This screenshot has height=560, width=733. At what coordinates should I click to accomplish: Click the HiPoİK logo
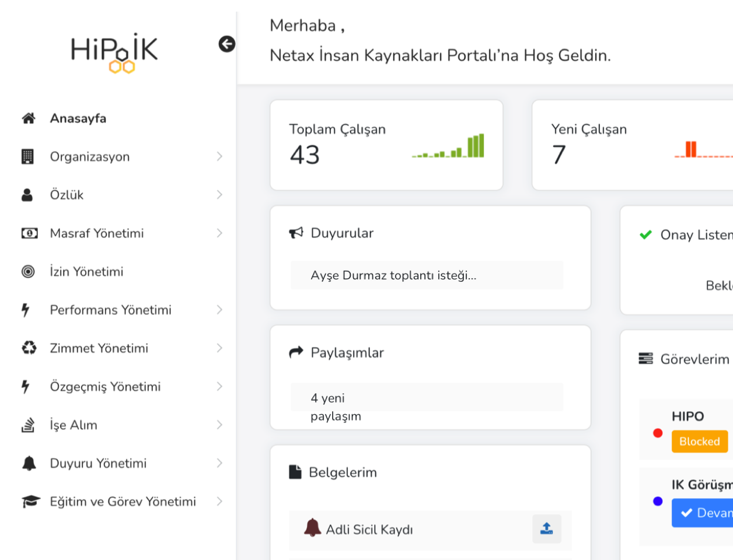click(x=114, y=52)
